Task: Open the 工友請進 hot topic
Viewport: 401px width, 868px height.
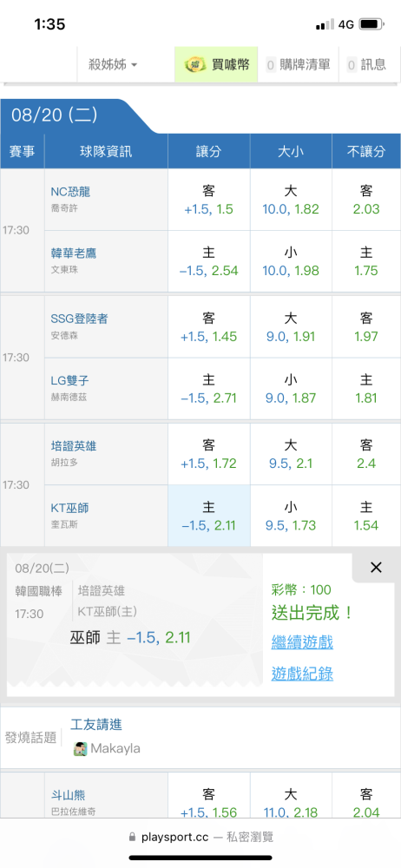Action: (x=96, y=724)
